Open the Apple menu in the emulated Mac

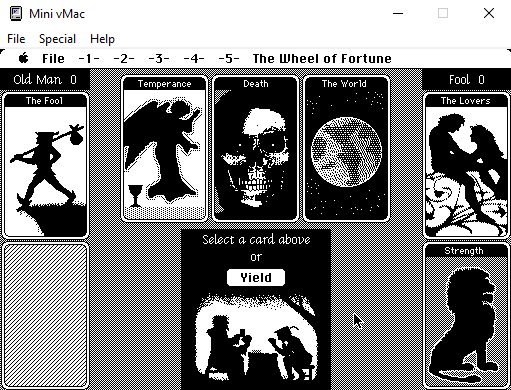24,59
